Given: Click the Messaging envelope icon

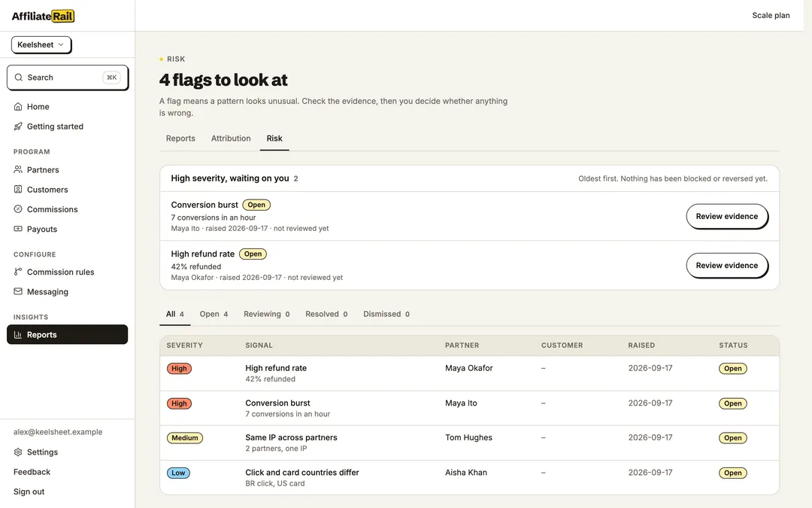Looking at the screenshot, I should click(x=18, y=291).
